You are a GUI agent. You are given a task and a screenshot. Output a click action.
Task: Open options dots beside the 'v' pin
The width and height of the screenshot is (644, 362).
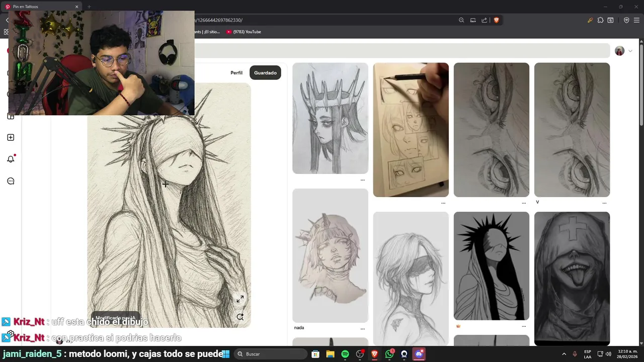(x=604, y=203)
